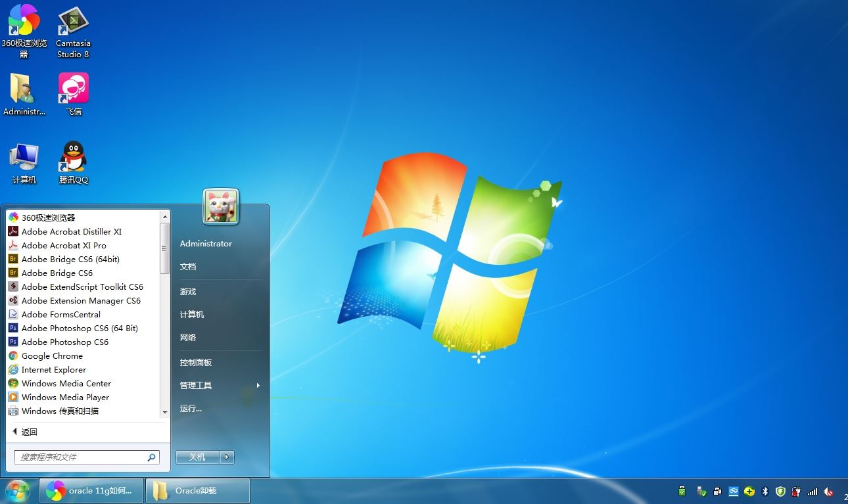Click the windows-stack tray icon
This screenshot has height=504, width=848.
717,491
